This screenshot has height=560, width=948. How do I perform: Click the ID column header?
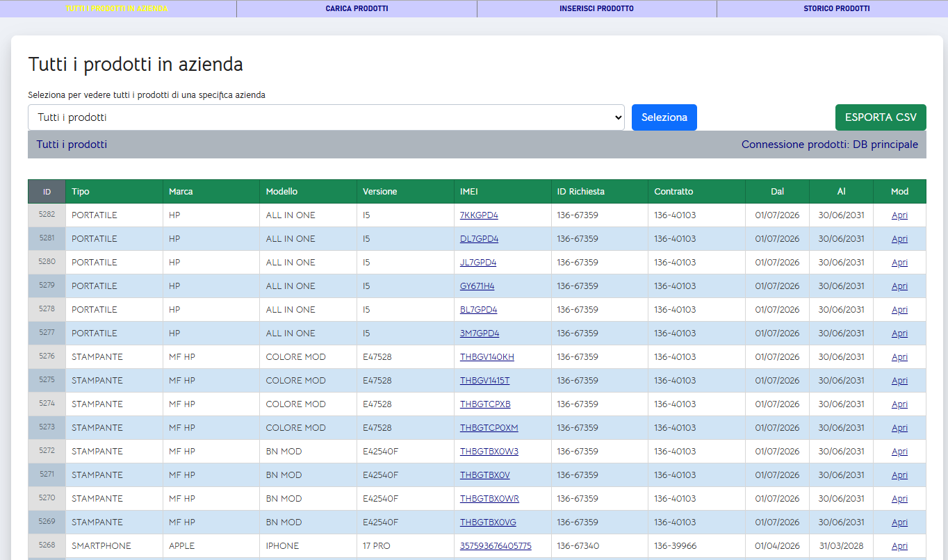(x=47, y=192)
